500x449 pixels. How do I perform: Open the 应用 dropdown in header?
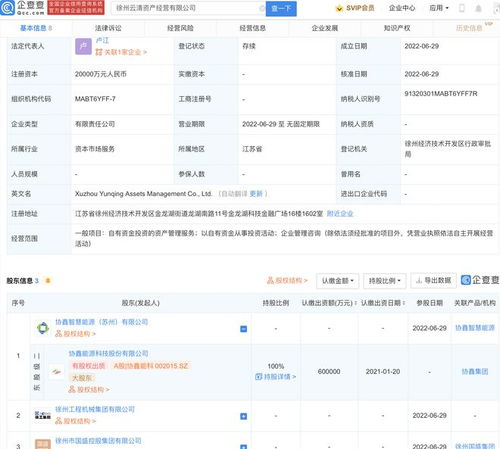point(439,8)
